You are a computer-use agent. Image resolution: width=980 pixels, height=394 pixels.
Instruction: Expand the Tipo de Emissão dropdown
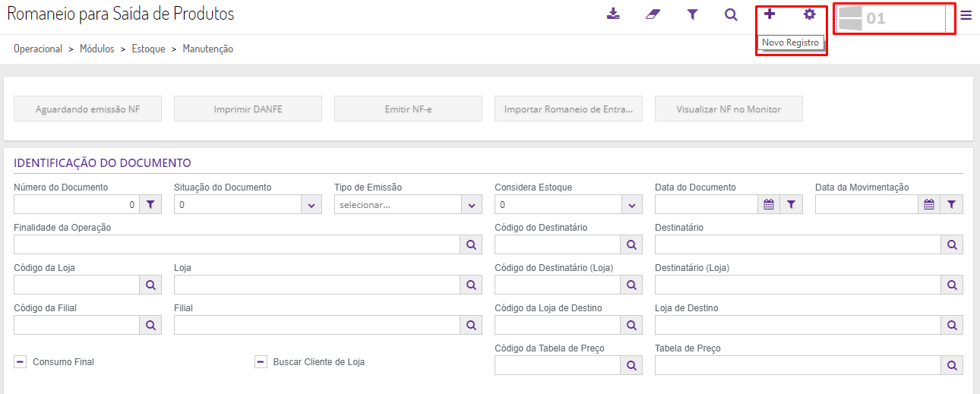point(471,205)
